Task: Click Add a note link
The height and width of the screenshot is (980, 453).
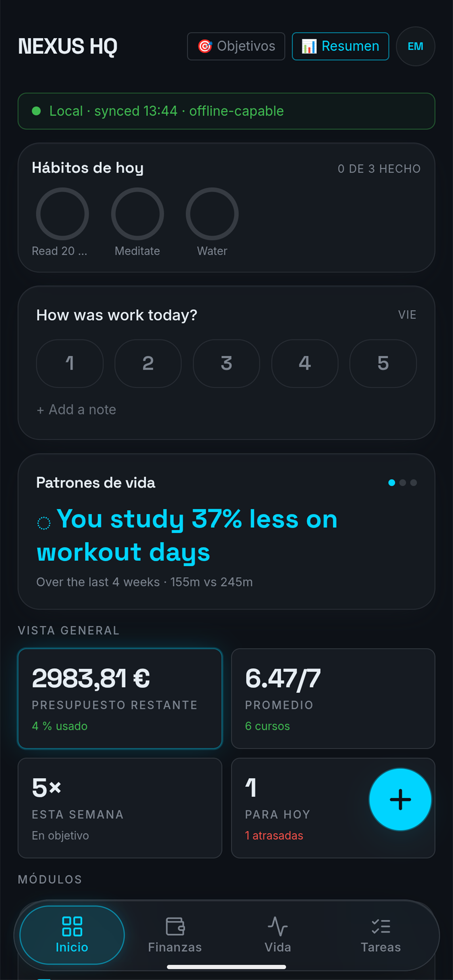Action: pos(77,409)
